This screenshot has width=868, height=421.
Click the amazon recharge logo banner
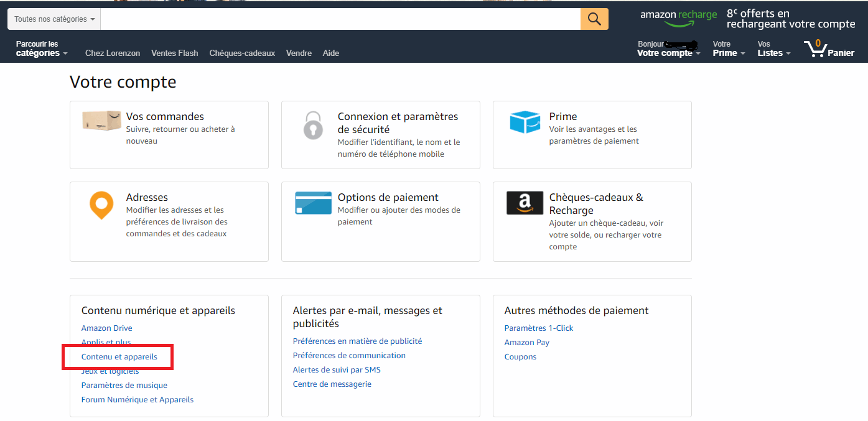coord(678,18)
